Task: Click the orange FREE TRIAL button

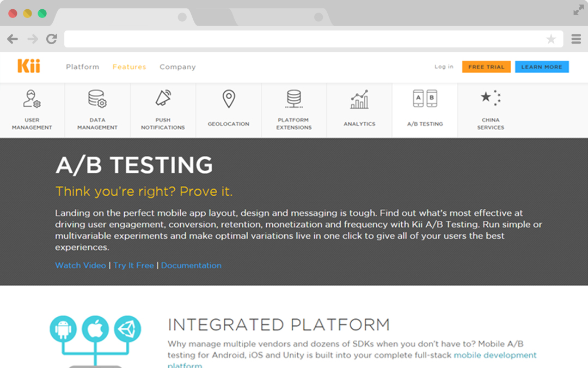Action: [486, 67]
